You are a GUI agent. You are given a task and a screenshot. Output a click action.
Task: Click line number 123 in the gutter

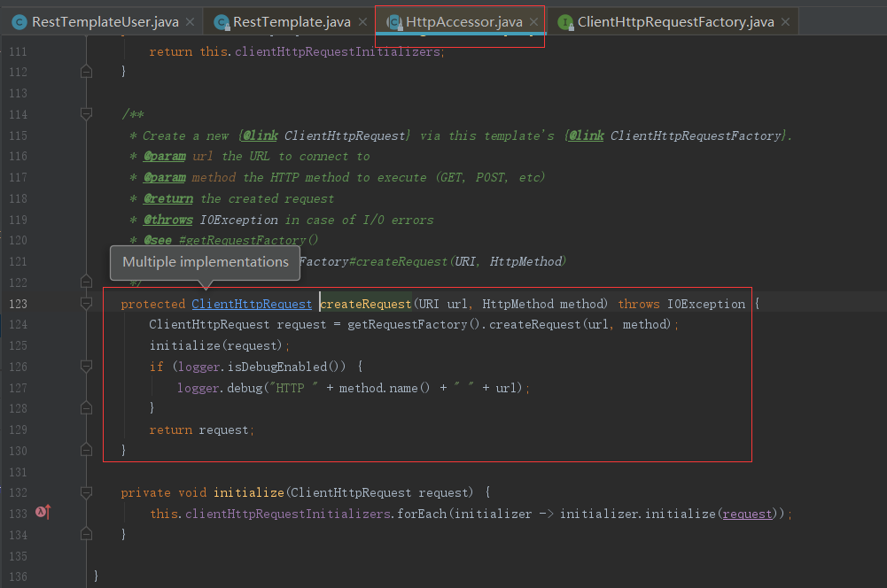pyautogui.click(x=18, y=304)
